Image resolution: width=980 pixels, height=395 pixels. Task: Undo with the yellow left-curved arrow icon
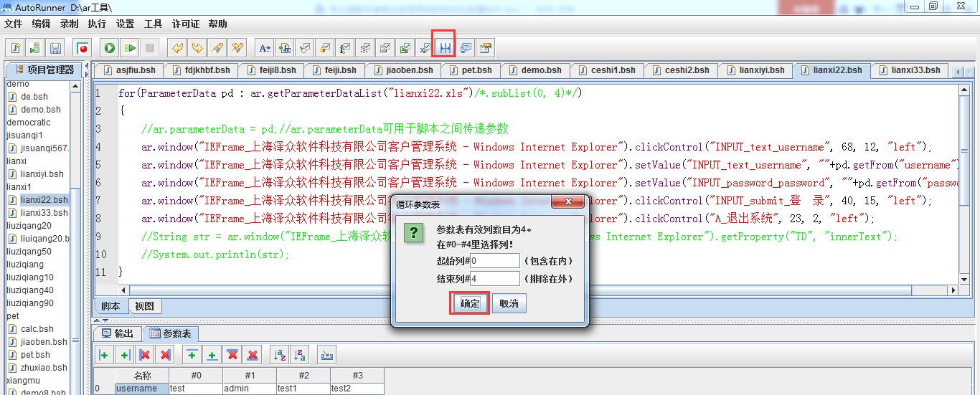(176, 48)
